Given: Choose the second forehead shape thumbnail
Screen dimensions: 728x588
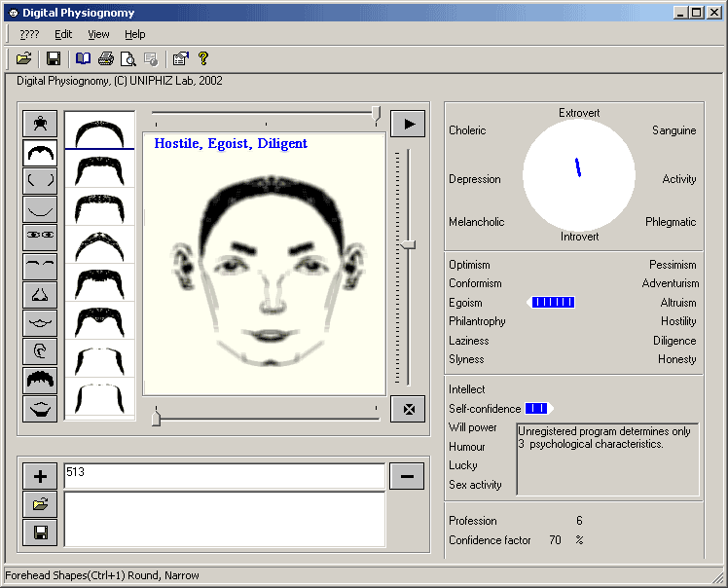Looking at the screenshot, I should point(99,169).
